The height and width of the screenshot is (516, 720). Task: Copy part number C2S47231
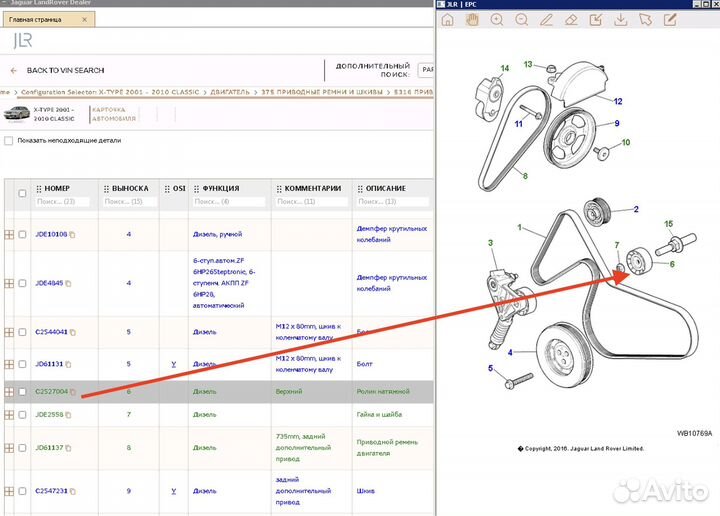click(x=73, y=492)
